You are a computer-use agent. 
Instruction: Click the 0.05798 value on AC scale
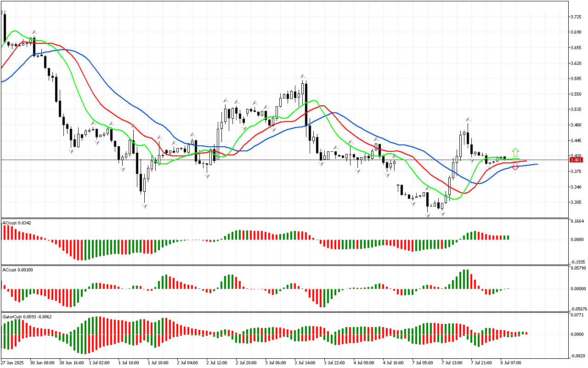pyautogui.click(x=578, y=268)
